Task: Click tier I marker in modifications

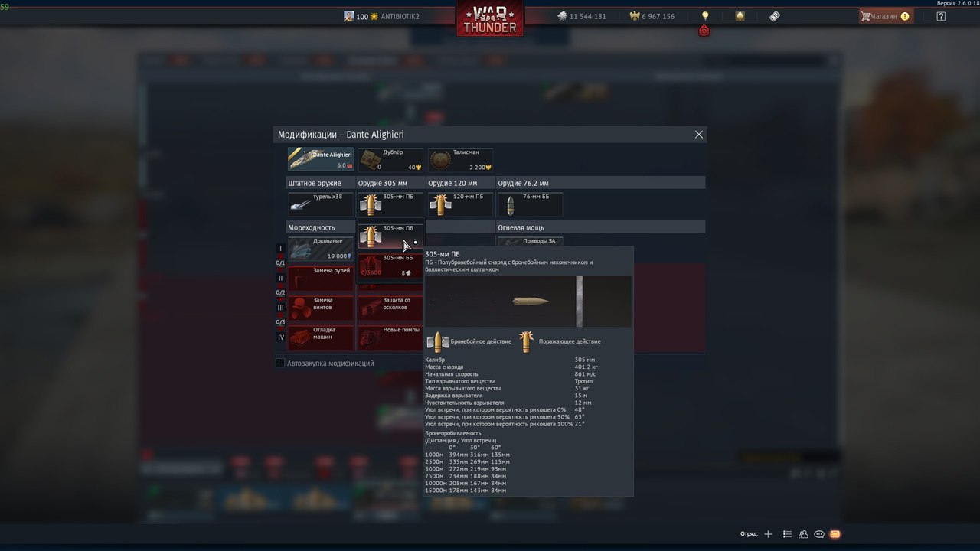Action: click(280, 249)
